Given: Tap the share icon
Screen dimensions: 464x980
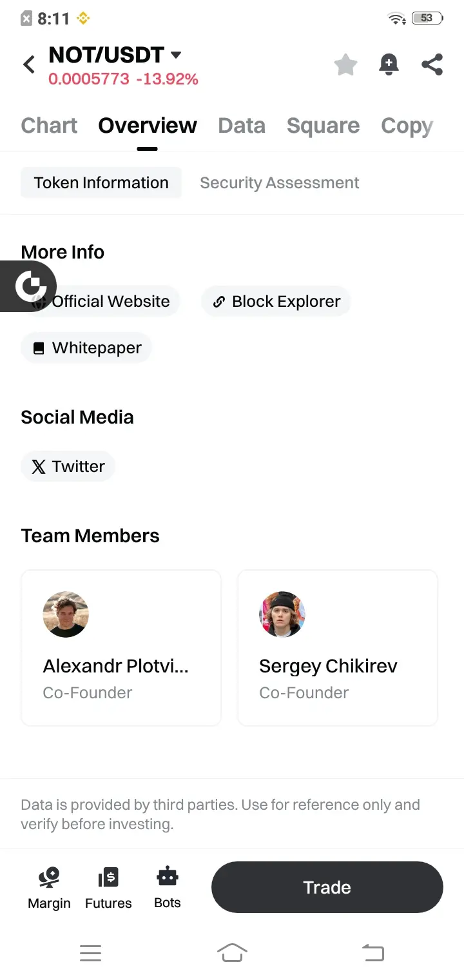Looking at the screenshot, I should (x=432, y=64).
